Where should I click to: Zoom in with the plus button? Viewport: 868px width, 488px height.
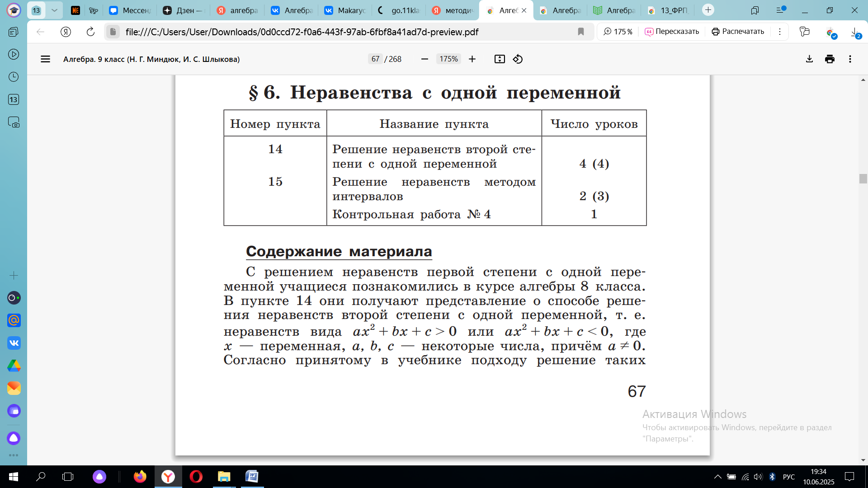click(x=472, y=59)
